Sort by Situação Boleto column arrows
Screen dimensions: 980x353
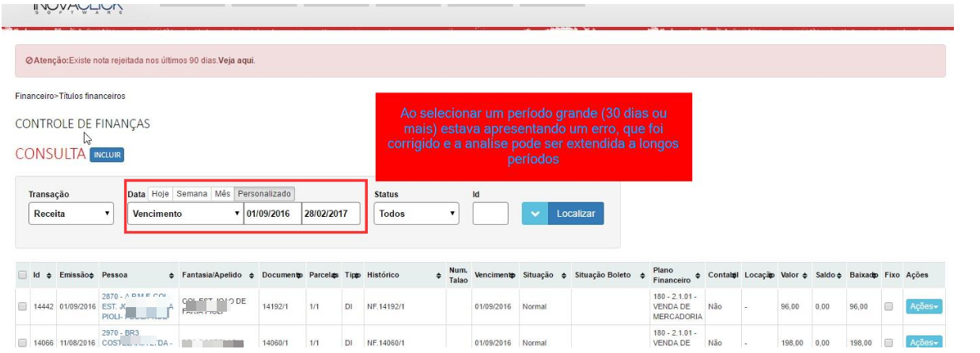click(x=642, y=275)
